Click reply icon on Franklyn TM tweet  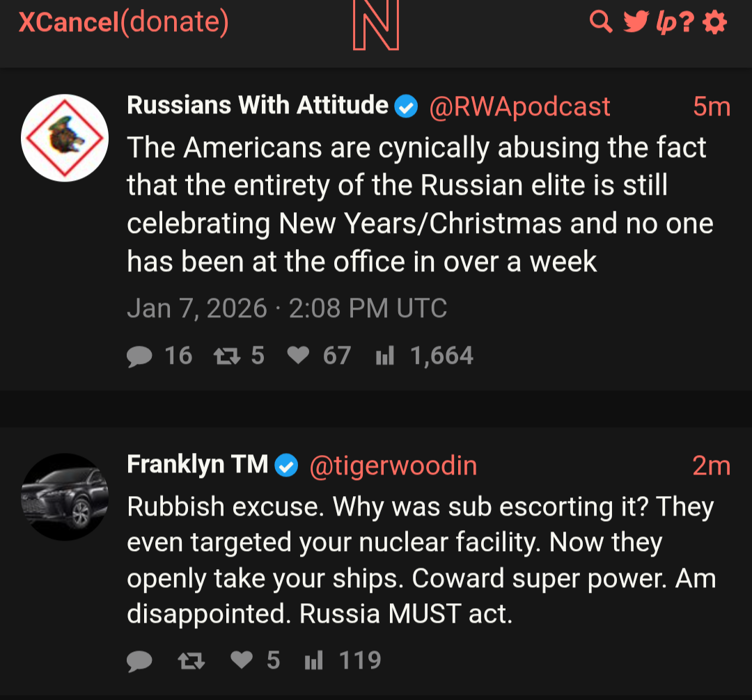pyautogui.click(x=139, y=660)
